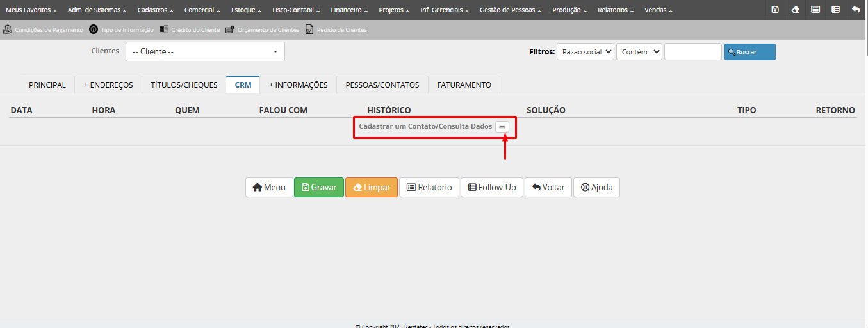Open Crédito do Cliente shortcut
Viewport: 868px width, 328px height.
(190, 29)
